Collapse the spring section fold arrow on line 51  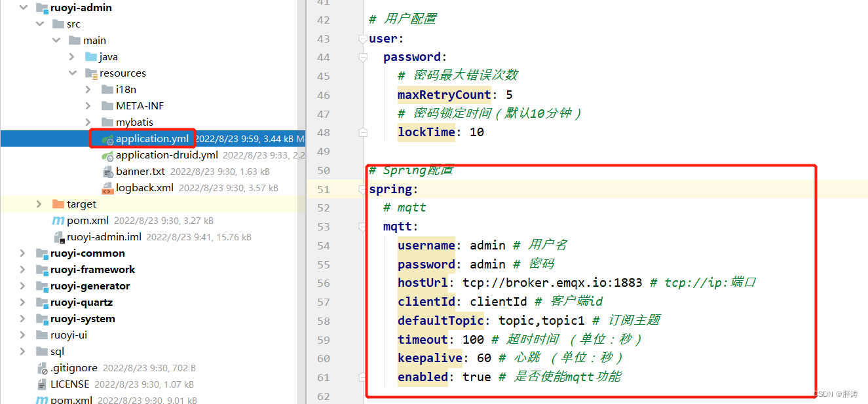[363, 189]
